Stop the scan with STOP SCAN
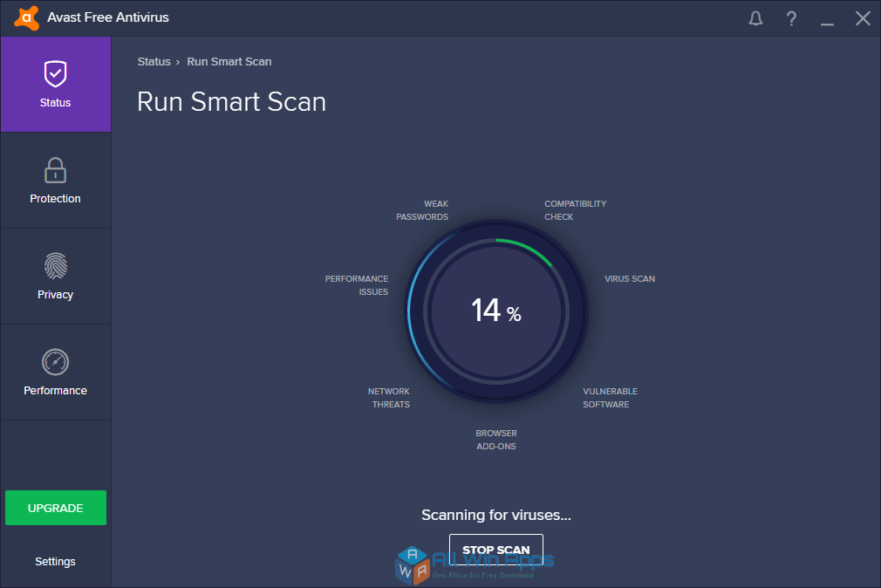This screenshot has width=881, height=588. click(496, 550)
